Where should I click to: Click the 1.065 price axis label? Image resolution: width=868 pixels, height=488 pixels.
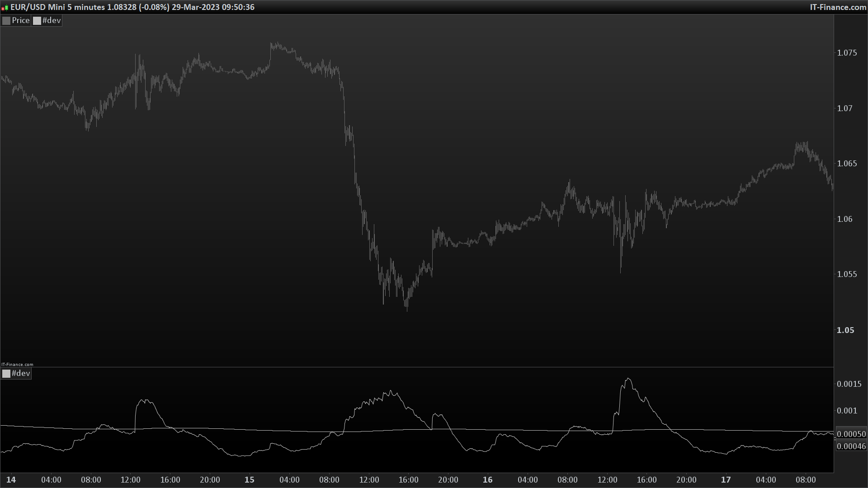point(847,164)
